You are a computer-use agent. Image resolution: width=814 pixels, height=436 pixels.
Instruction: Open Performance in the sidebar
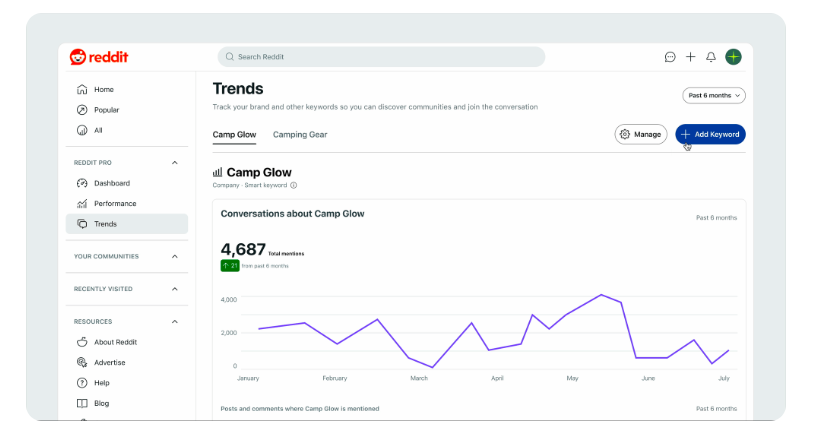[115, 204]
